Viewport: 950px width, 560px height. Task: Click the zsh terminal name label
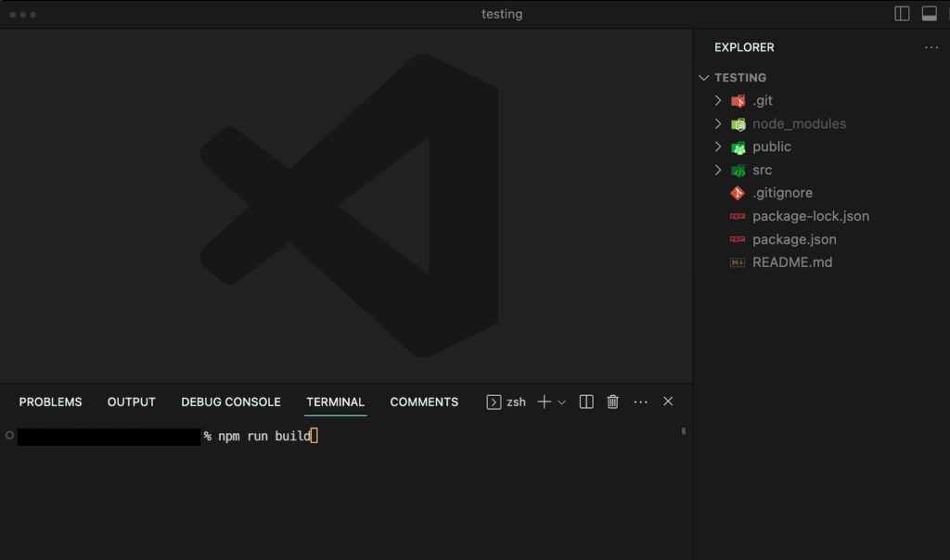(516, 402)
